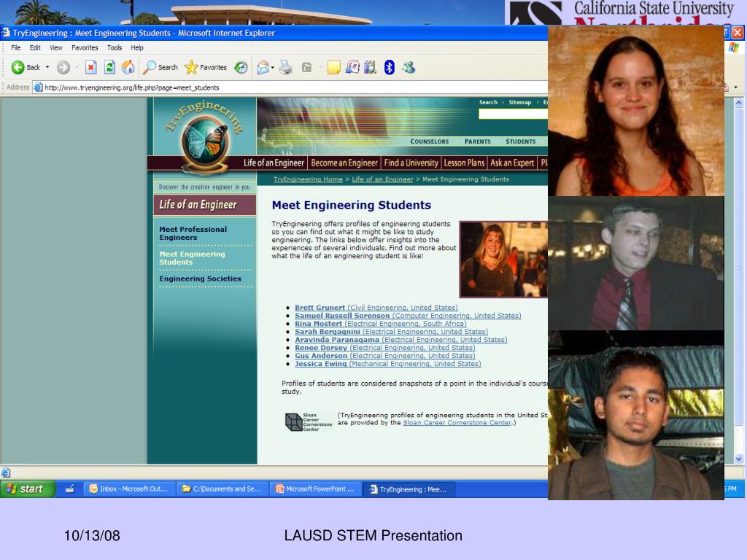This screenshot has height=560, width=747.
Task: Open the Help menu
Action: coord(137,47)
